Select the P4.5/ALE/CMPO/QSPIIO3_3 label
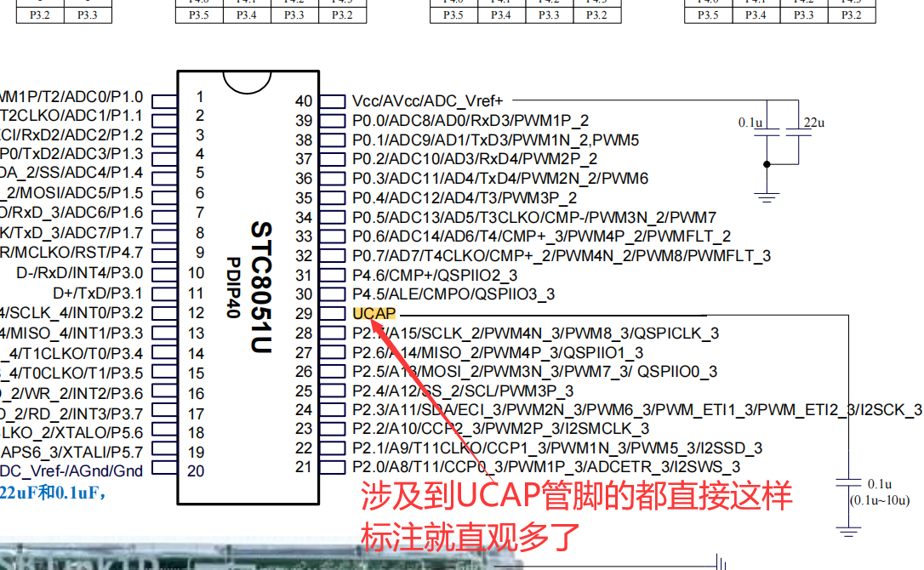Image resolution: width=924 pixels, height=570 pixels. click(x=453, y=294)
